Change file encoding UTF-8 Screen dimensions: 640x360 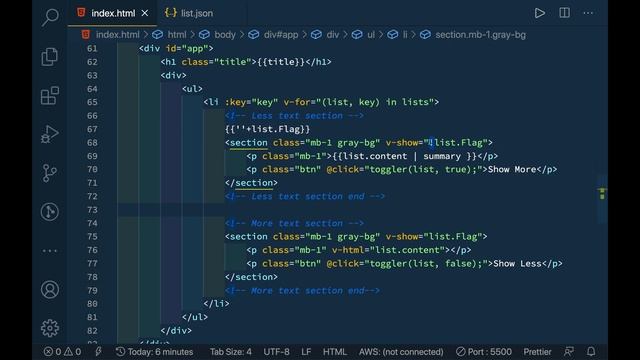coord(276,351)
